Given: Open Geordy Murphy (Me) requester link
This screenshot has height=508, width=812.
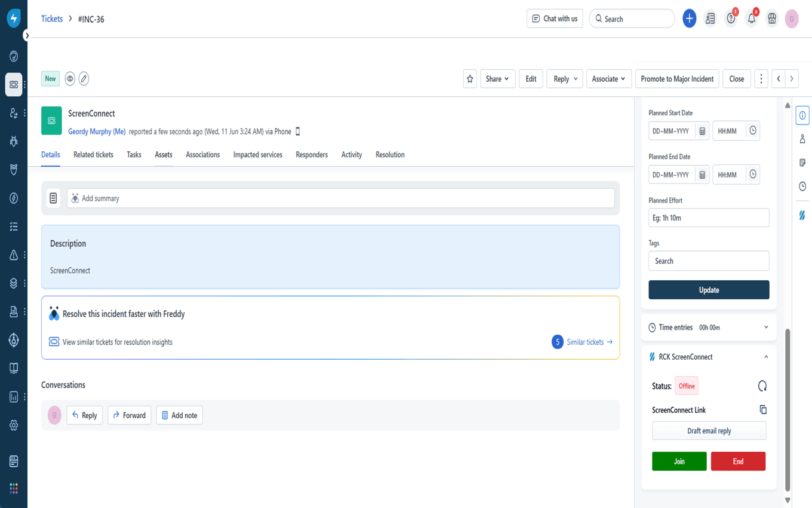Looking at the screenshot, I should pos(97,131).
